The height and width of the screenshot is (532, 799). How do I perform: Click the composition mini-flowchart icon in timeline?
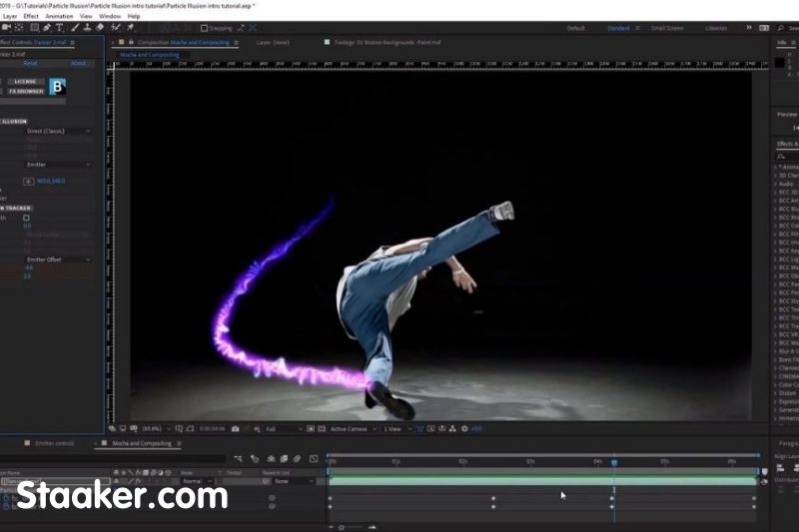pyautogui.click(x=238, y=459)
